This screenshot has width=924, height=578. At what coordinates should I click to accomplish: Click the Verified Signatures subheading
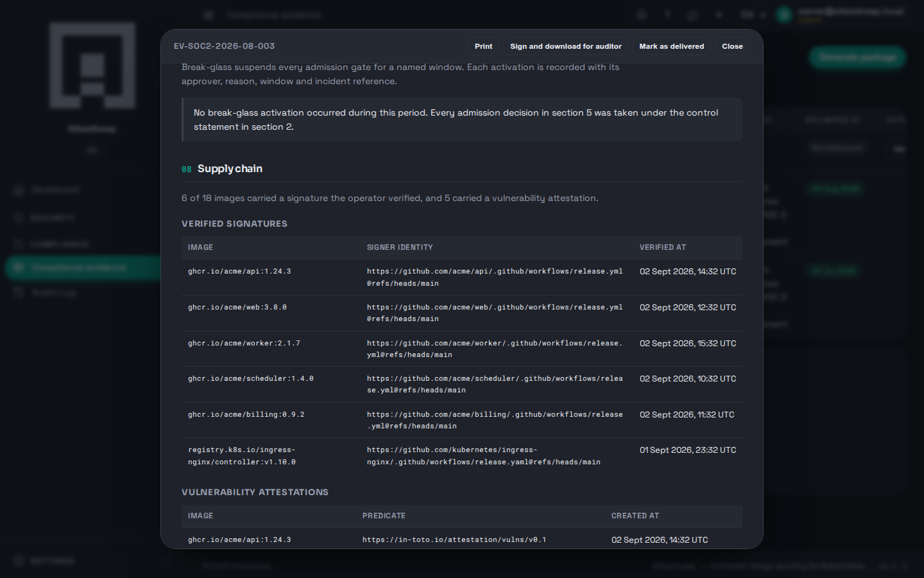pos(234,223)
